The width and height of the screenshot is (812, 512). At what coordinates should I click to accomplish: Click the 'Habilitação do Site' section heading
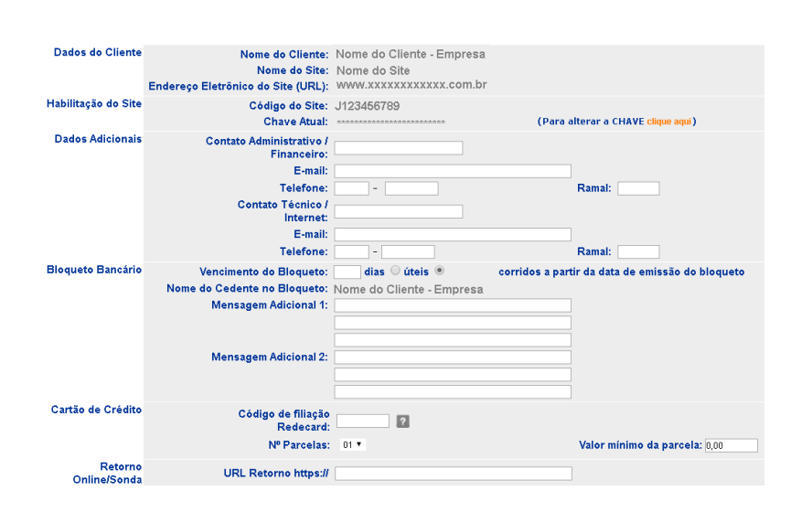tap(94, 103)
